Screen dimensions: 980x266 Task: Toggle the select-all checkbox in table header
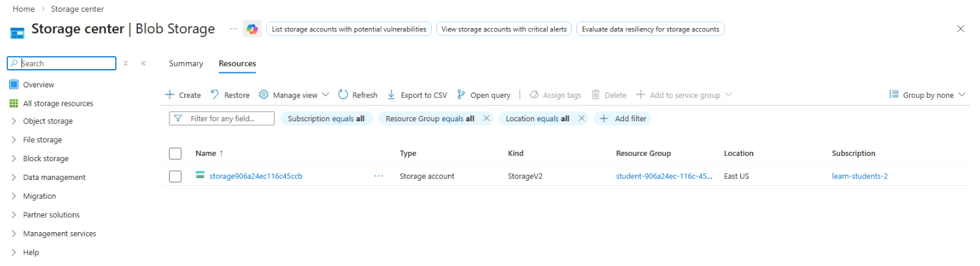(175, 153)
